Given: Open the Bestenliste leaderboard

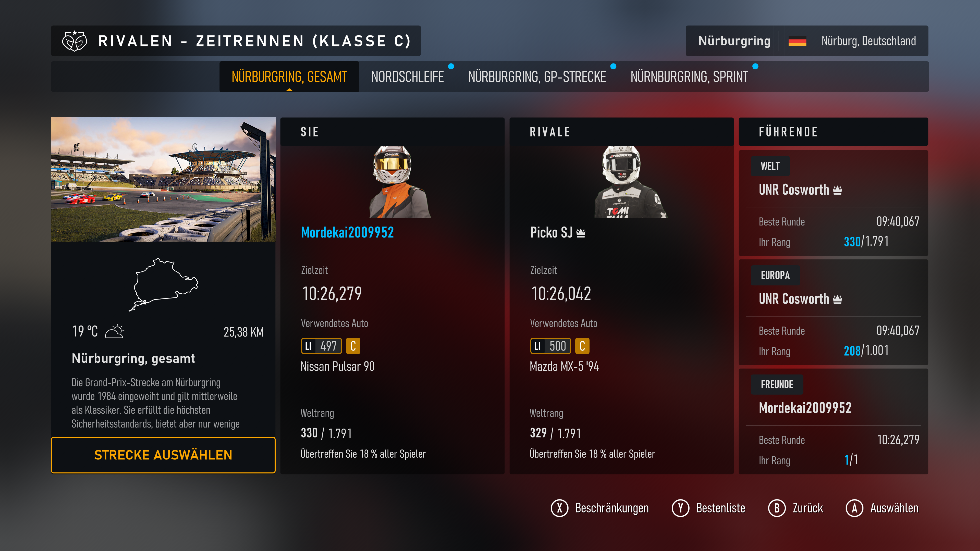Looking at the screenshot, I should click(x=708, y=508).
